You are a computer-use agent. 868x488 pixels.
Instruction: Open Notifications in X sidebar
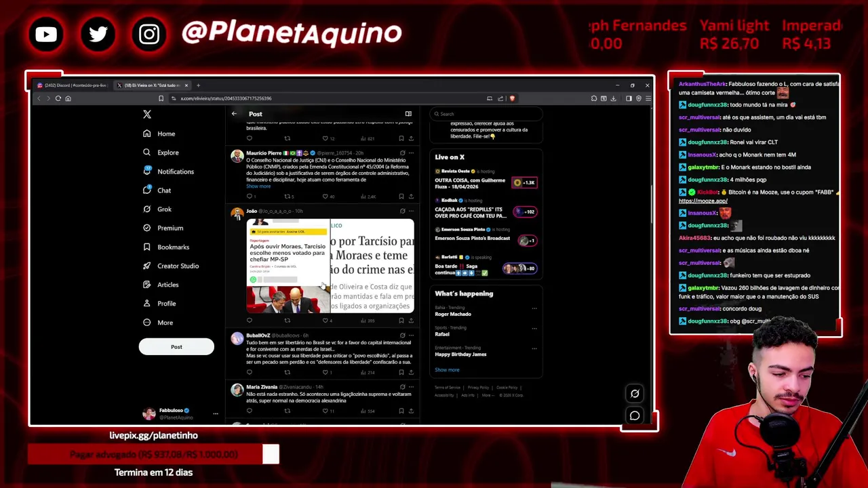click(168, 171)
